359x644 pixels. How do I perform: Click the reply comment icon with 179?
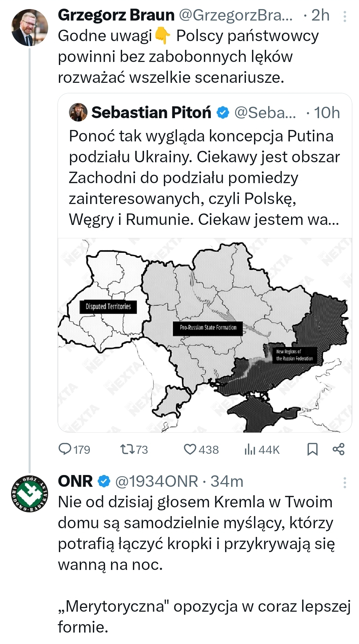pyautogui.click(x=65, y=449)
